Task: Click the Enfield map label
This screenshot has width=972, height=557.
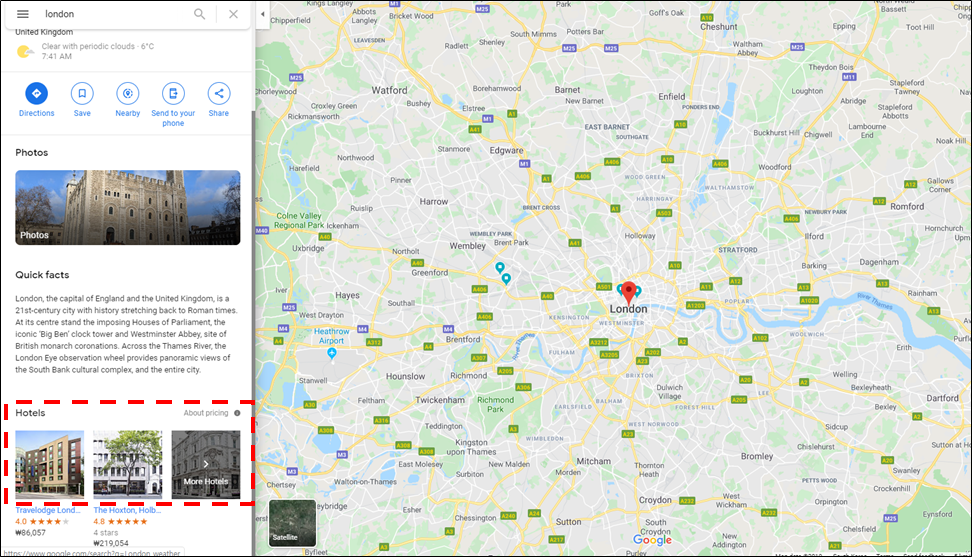Action: pyautogui.click(x=672, y=97)
